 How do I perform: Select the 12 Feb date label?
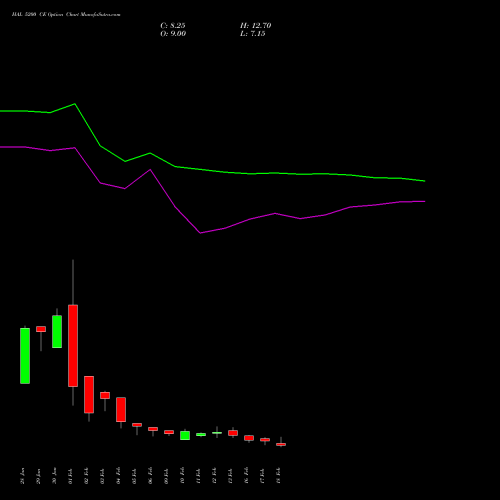[214, 476]
